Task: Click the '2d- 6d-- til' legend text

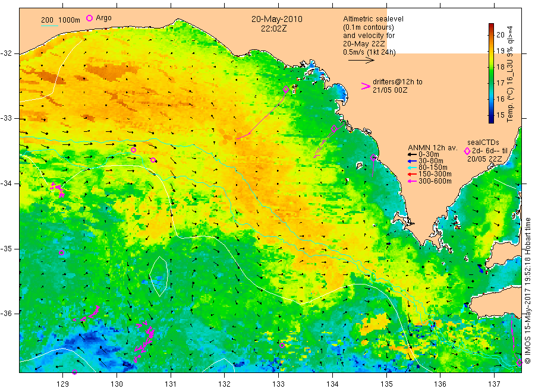Action: pyautogui.click(x=490, y=151)
